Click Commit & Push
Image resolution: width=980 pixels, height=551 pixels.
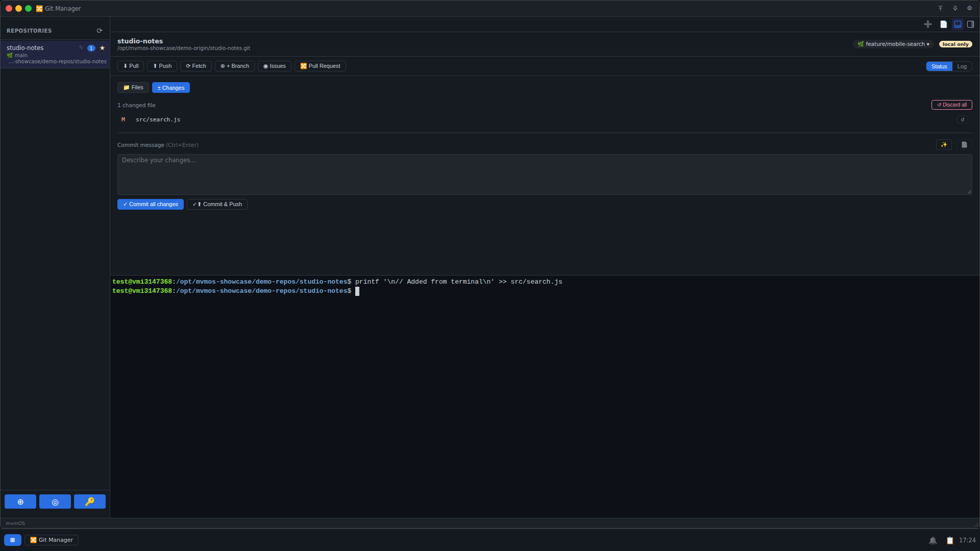coord(217,205)
